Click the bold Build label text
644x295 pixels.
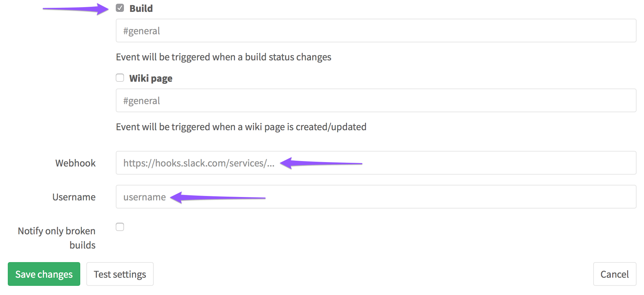[x=141, y=8]
